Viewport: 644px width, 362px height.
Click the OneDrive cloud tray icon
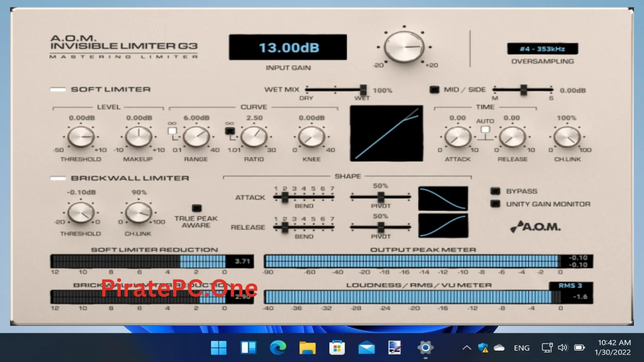coord(499,347)
